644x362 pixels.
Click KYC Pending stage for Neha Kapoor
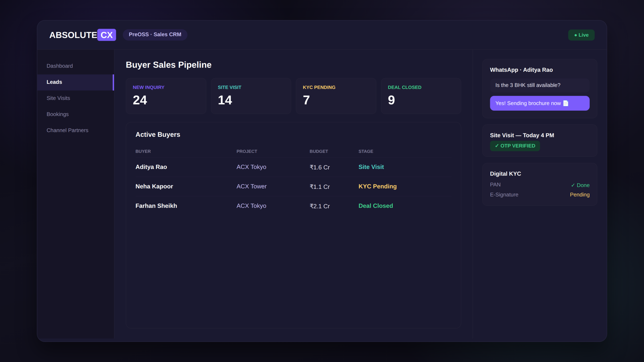(x=378, y=186)
